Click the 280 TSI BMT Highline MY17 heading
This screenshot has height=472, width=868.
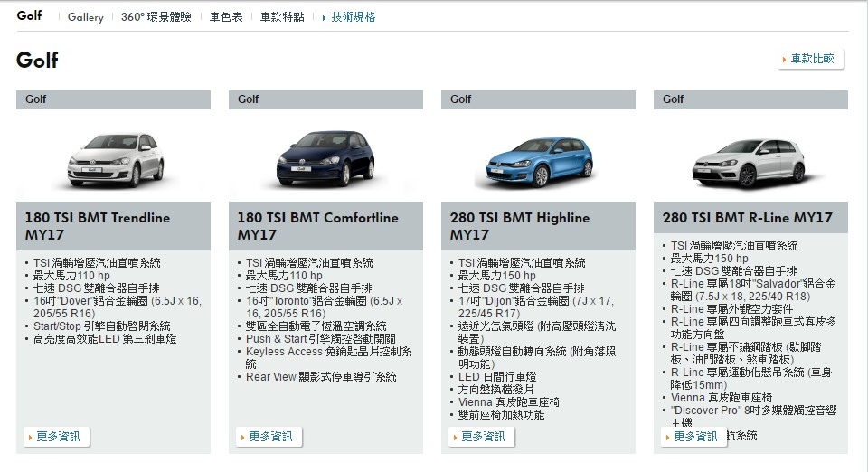519,226
